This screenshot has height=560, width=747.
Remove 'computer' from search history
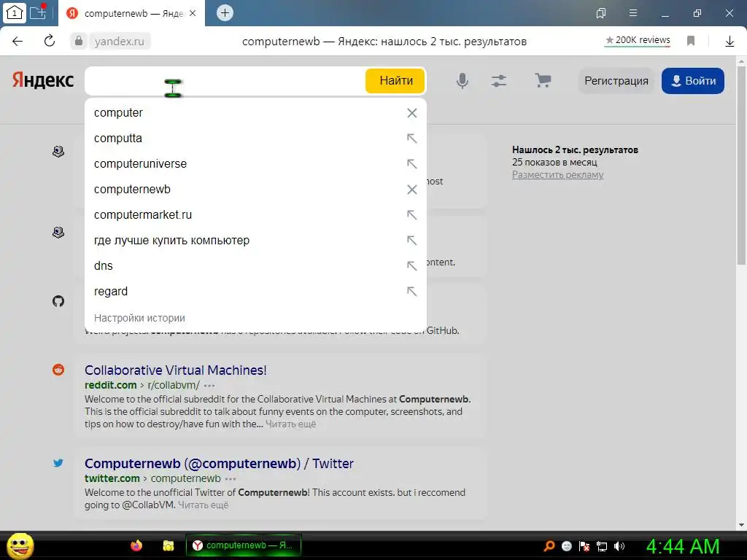[x=412, y=113]
